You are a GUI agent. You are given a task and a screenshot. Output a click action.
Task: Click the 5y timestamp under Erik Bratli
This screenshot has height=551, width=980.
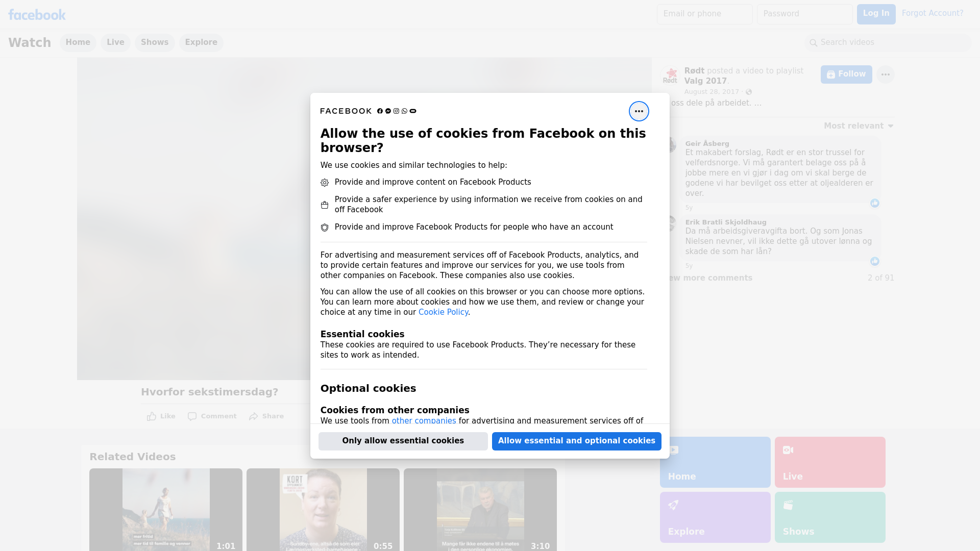[x=689, y=266]
